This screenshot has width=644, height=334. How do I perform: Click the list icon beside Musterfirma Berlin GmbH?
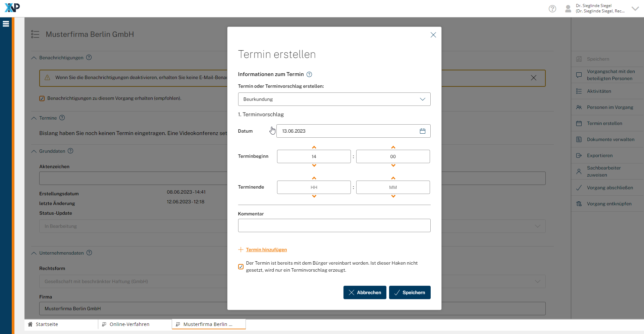coord(35,34)
